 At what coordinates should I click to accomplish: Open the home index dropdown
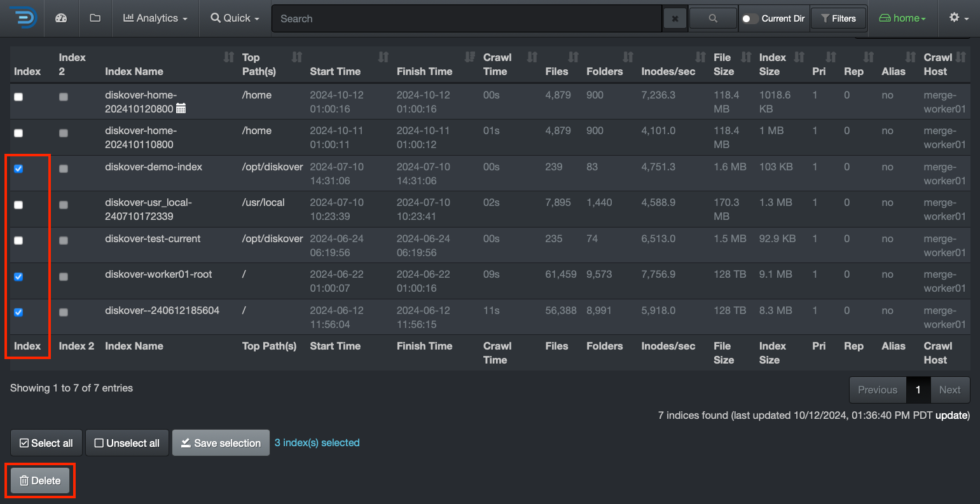point(902,18)
